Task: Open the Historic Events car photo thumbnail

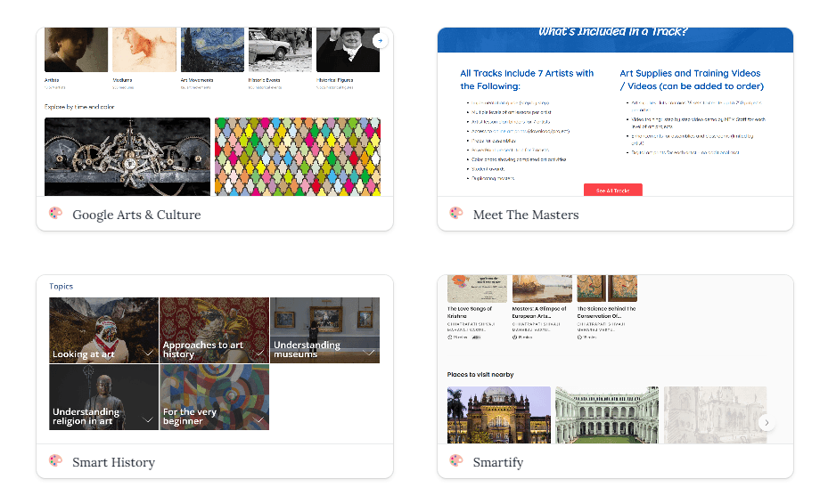Action: tap(280, 50)
